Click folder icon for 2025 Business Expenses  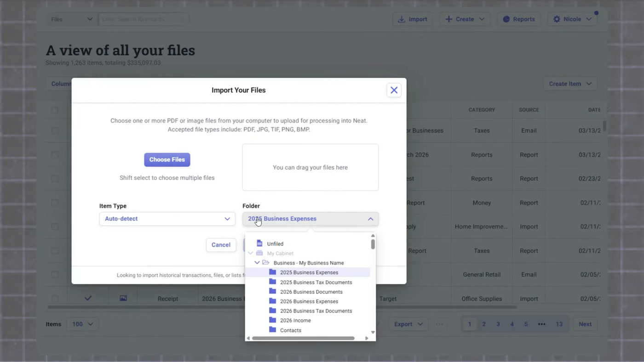click(272, 272)
